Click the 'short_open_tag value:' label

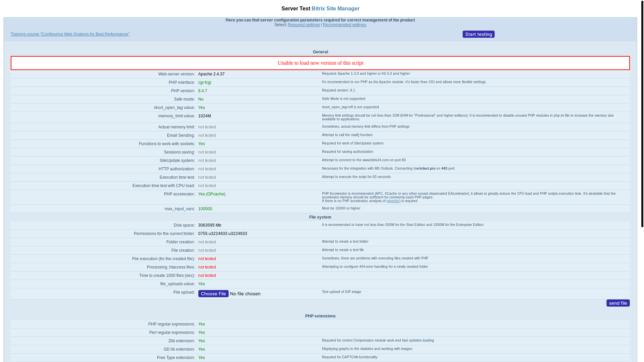(174, 108)
